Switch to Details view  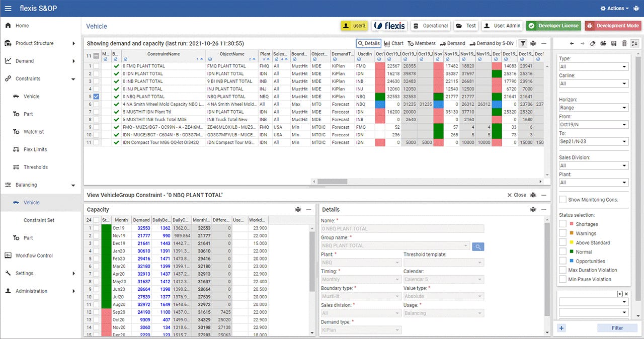click(368, 44)
